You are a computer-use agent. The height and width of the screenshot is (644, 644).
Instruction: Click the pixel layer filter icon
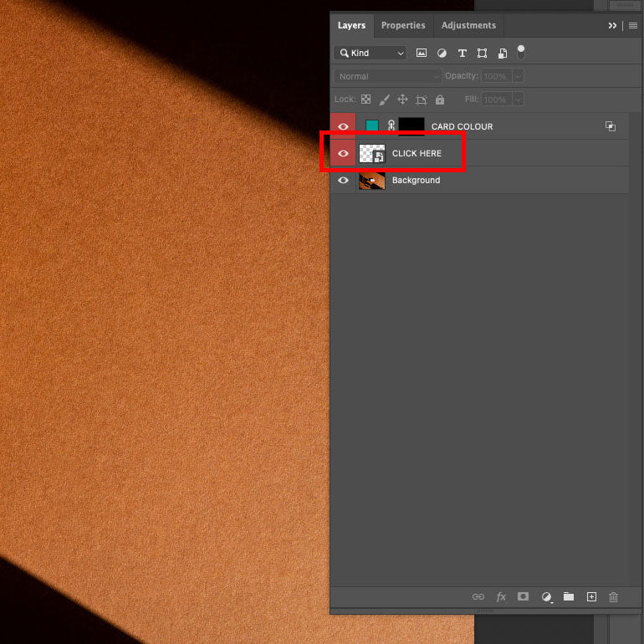422,53
